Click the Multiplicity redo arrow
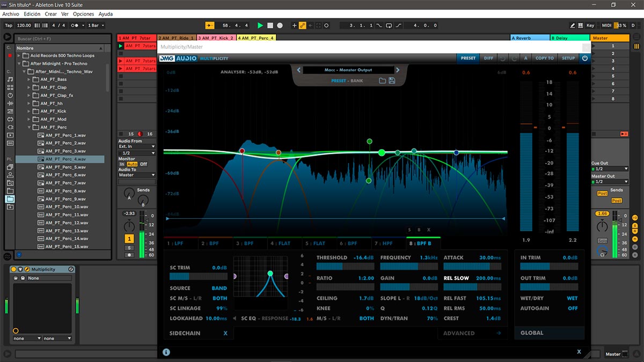This screenshot has height=362, width=644. [x=514, y=58]
